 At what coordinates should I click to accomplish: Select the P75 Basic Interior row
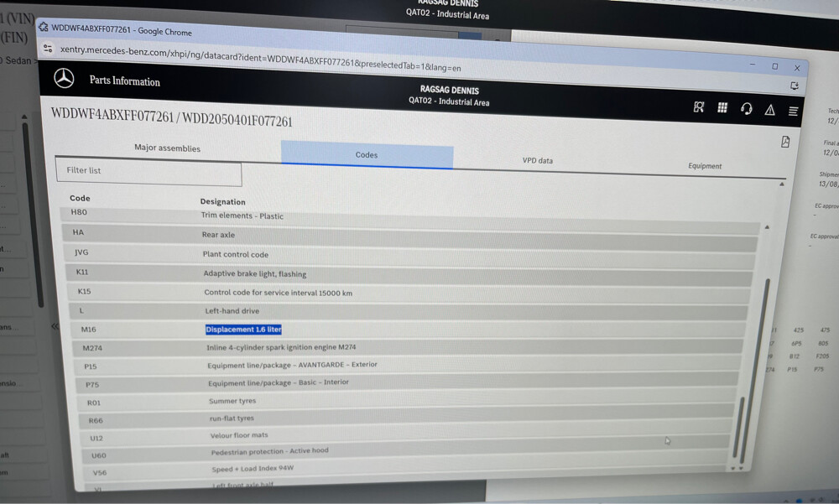[x=408, y=383]
